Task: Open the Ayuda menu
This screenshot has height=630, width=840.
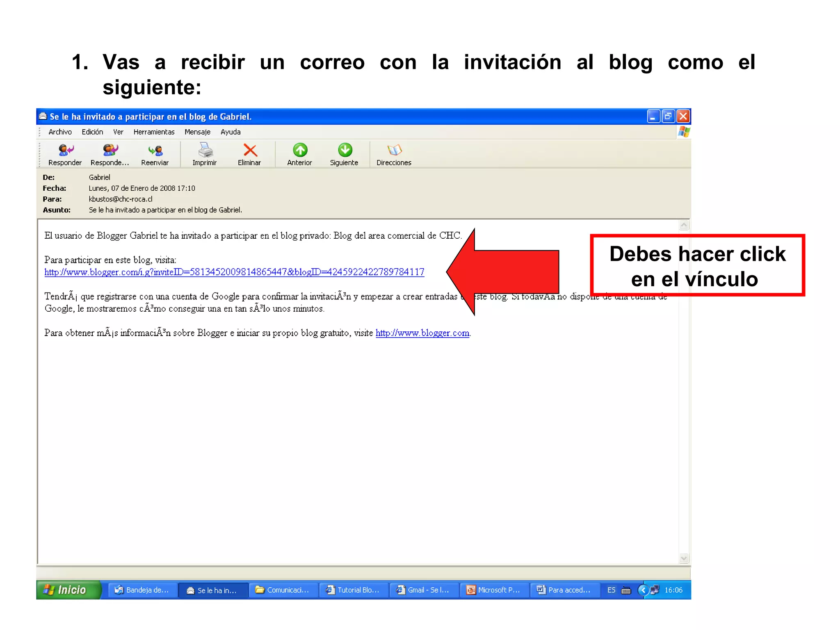Action: [231, 132]
